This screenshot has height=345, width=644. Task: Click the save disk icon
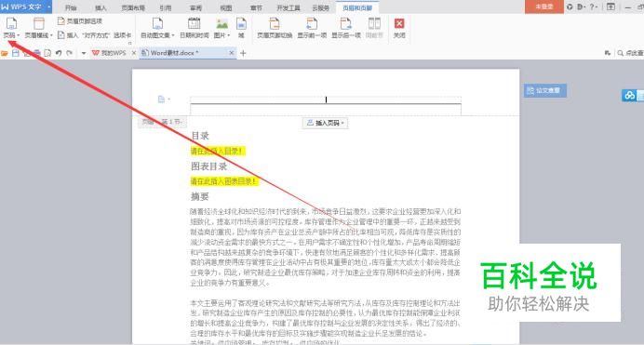(16, 53)
